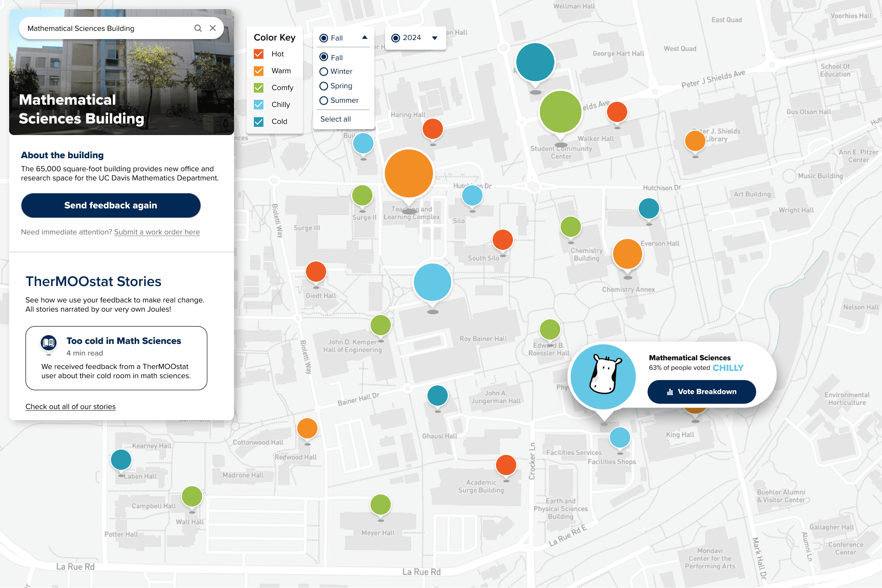The image size is (882, 588).
Task: Choose Select all in season menu
Action: (x=336, y=119)
